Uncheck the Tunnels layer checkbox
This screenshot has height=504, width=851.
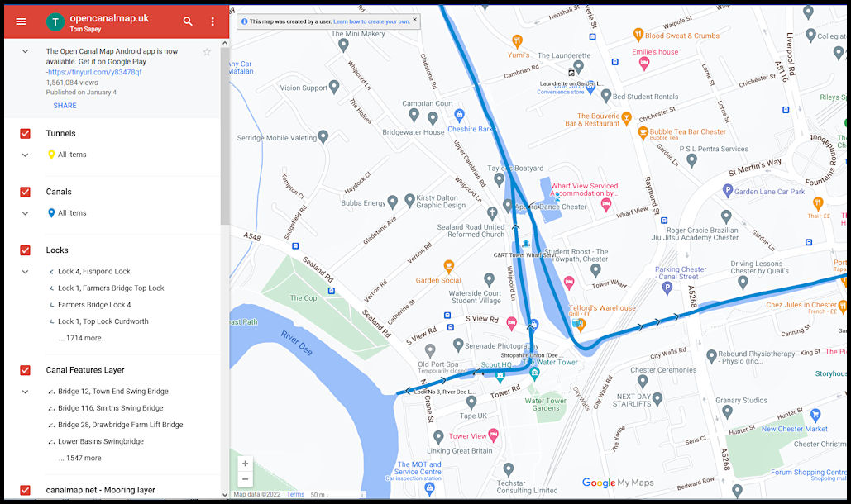pyautogui.click(x=25, y=133)
